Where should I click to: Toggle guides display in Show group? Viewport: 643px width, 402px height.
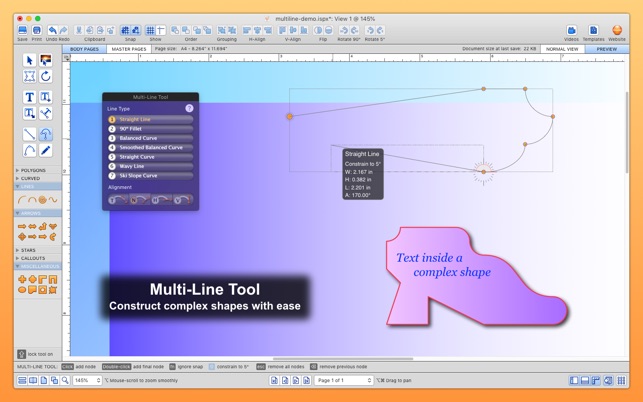pos(161,30)
